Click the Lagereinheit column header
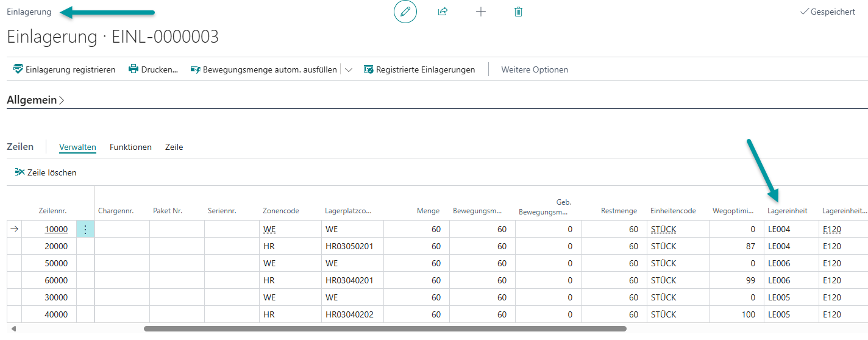868x340 pixels. 787,211
